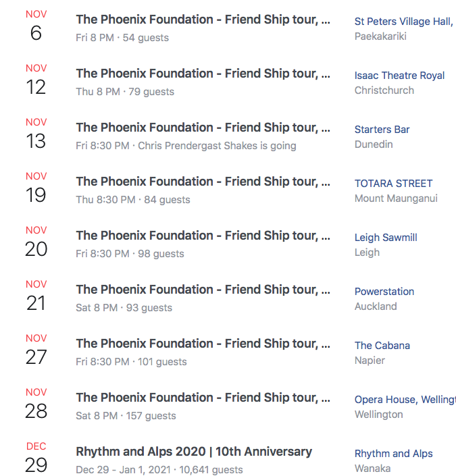Open the Starters Bar venue link
Image resolution: width=456 pixels, height=476 pixels.
click(x=382, y=130)
